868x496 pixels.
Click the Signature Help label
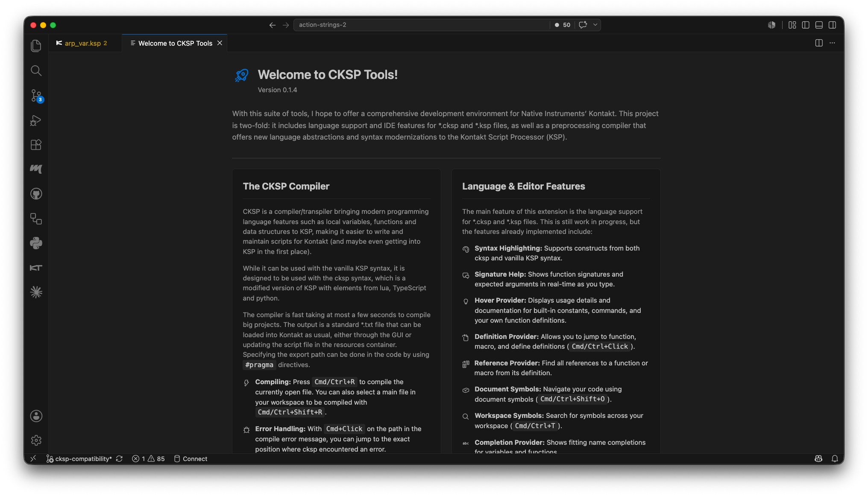500,274
